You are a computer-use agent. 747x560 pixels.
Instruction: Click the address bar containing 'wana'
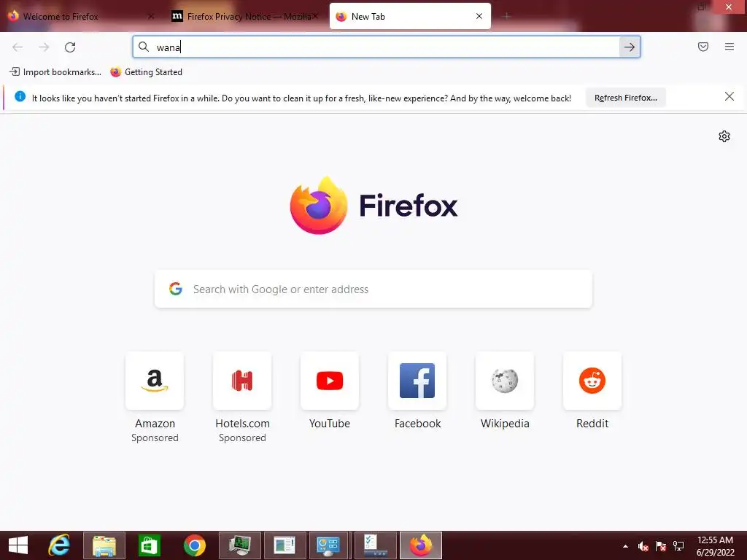pos(386,47)
